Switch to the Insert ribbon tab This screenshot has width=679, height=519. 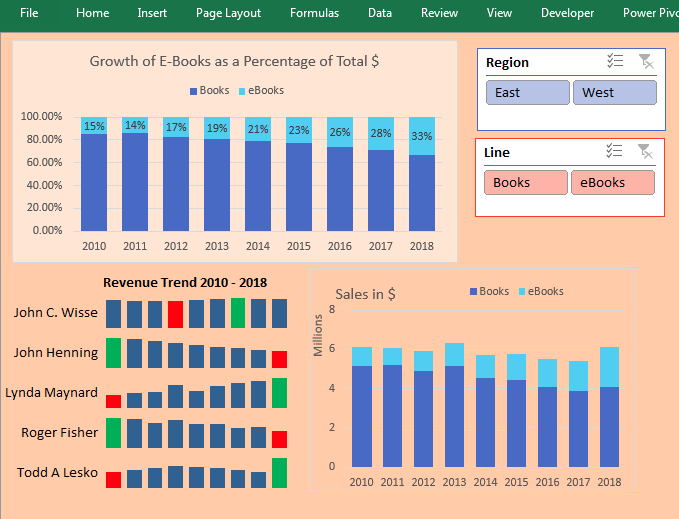click(x=152, y=13)
